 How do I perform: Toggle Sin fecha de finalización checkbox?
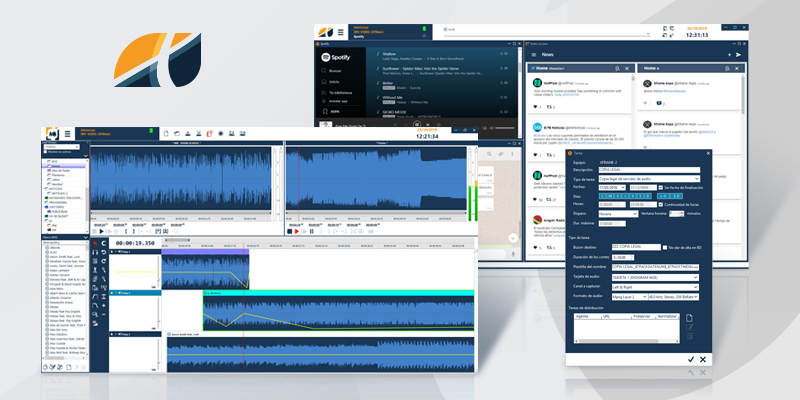[661, 187]
